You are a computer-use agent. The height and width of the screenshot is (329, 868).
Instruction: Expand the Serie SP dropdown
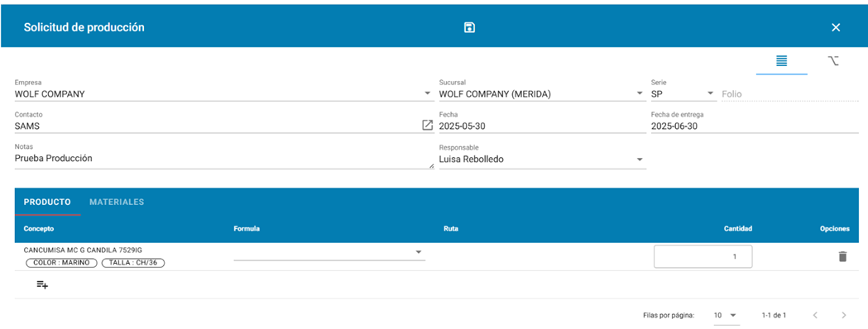(x=711, y=93)
